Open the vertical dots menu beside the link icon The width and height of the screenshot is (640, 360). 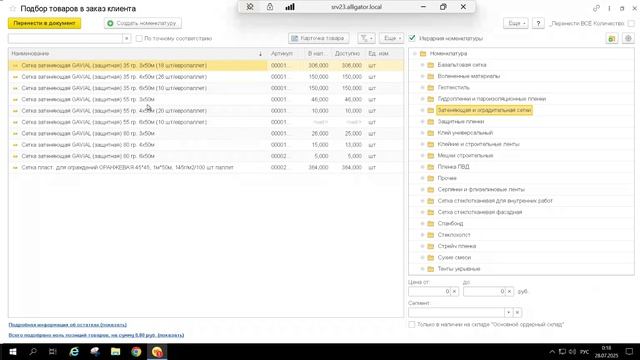[609, 8]
